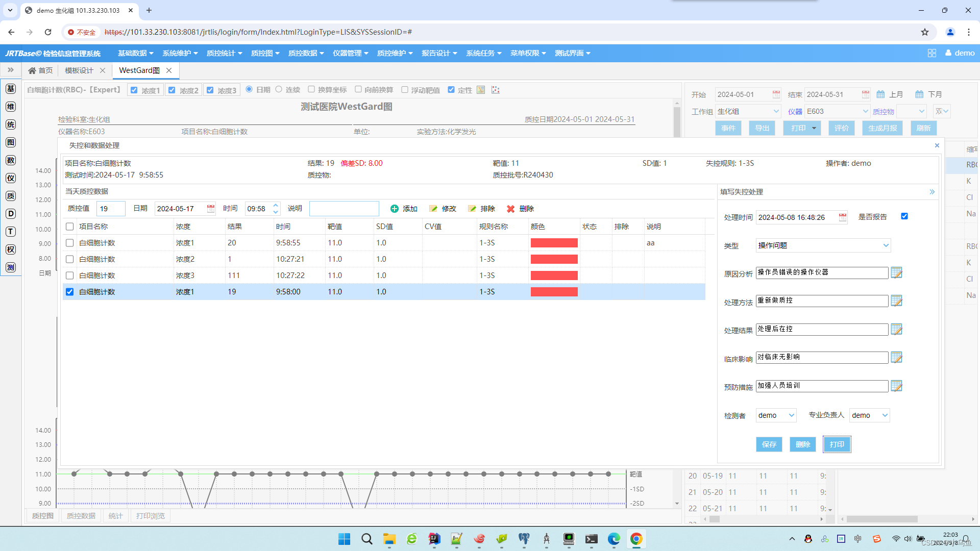This screenshot has width=980, height=551.
Task: Click the 保存 button
Action: (769, 444)
